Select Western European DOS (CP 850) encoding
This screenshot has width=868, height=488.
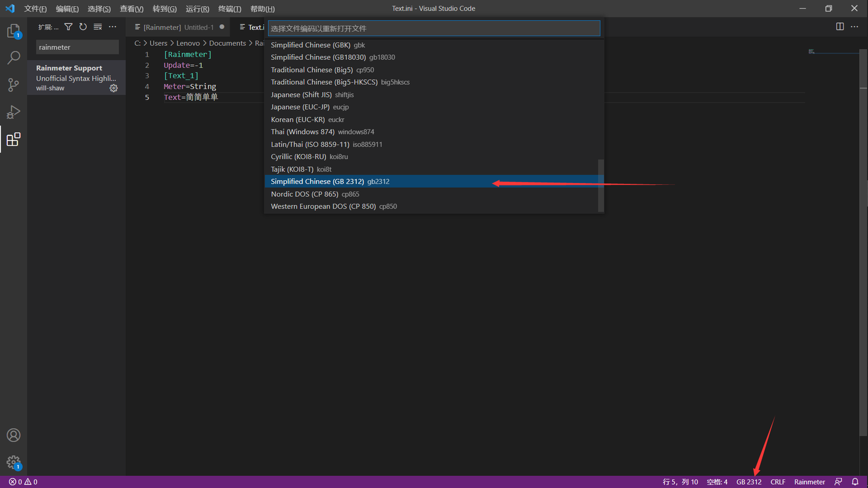coord(434,207)
